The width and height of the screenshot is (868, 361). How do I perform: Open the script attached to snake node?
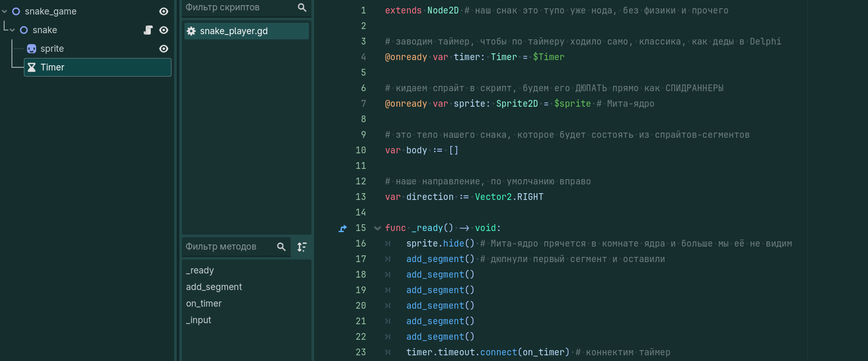click(x=148, y=30)
